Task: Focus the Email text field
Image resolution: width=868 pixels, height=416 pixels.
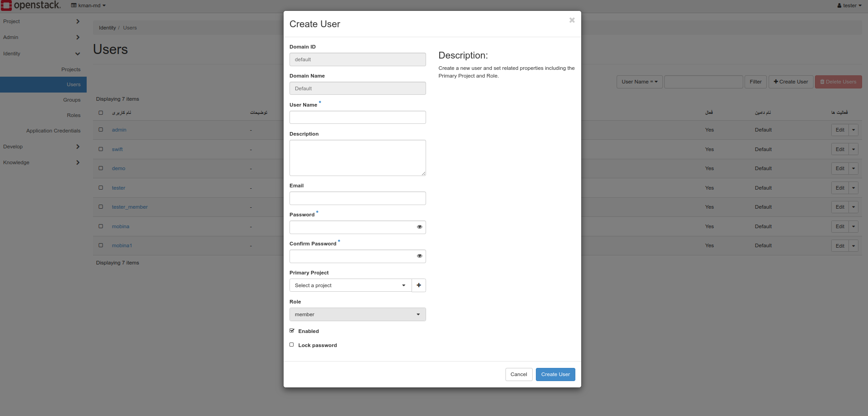Action: [358, 198]
